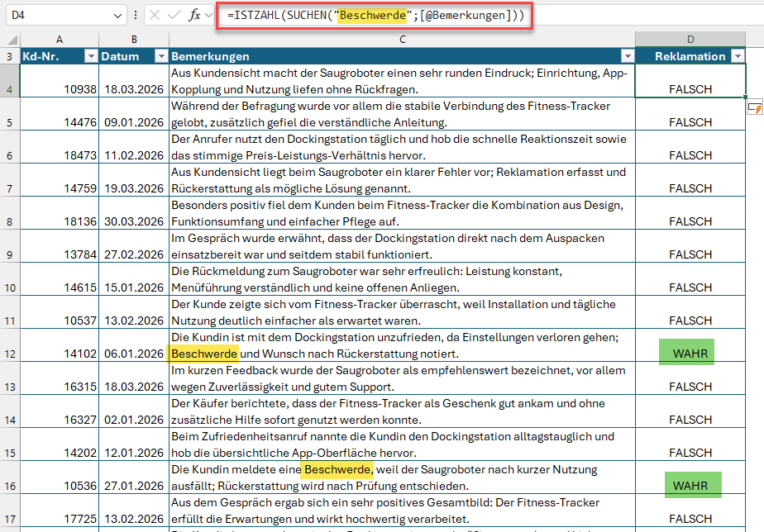The width and height of the screenshot is (764, 532).
Task: Select the FALSCH cell in row 4
Action: [x=690, y=81]
